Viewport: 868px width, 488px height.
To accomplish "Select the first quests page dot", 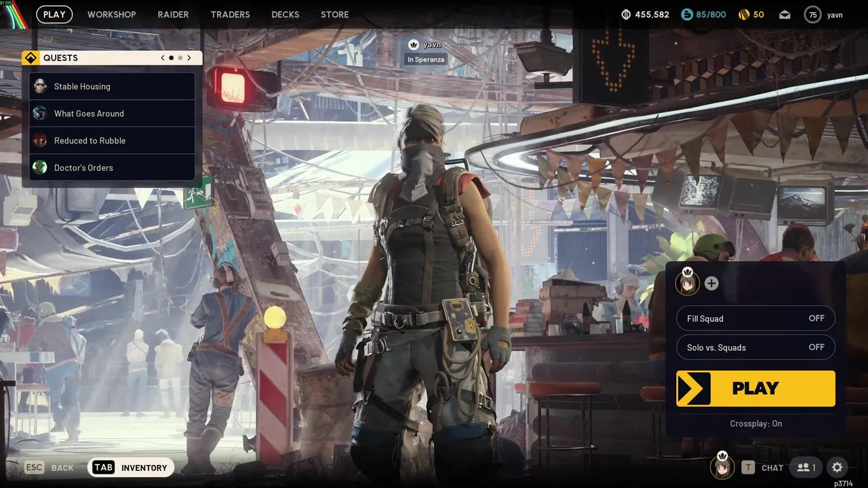I will pyautogui.click(x=171, y=58).
